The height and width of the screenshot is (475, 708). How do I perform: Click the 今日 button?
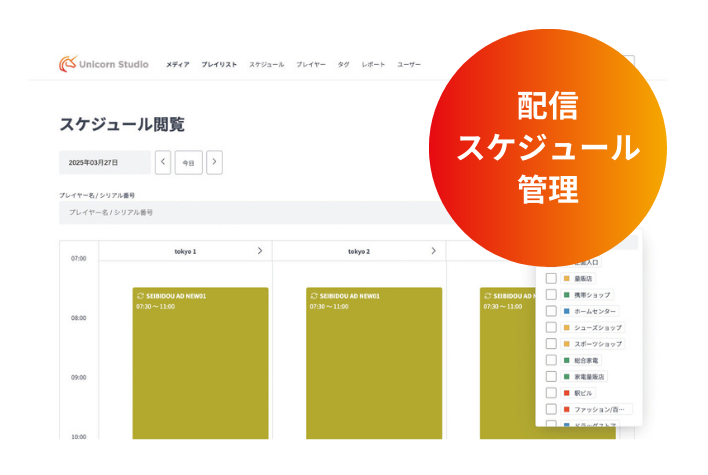click(x=188, y=163)
